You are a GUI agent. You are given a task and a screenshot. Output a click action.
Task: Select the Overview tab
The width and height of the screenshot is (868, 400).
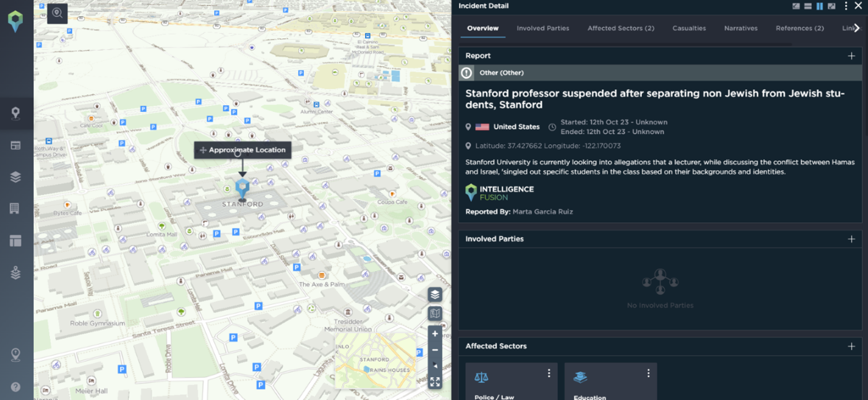click(483, 28)
